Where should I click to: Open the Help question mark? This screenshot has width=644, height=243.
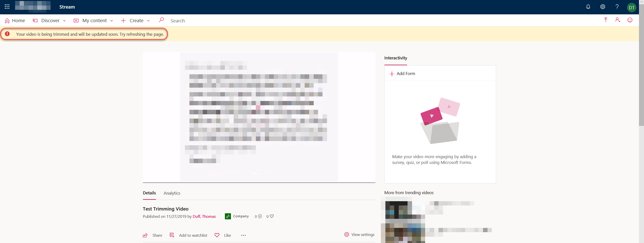click(x=617, y=7)
